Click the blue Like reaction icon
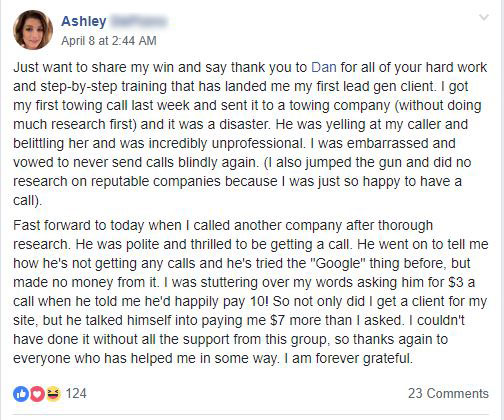Viewport: 504px width, 420px height. click(x=21, y=394)
